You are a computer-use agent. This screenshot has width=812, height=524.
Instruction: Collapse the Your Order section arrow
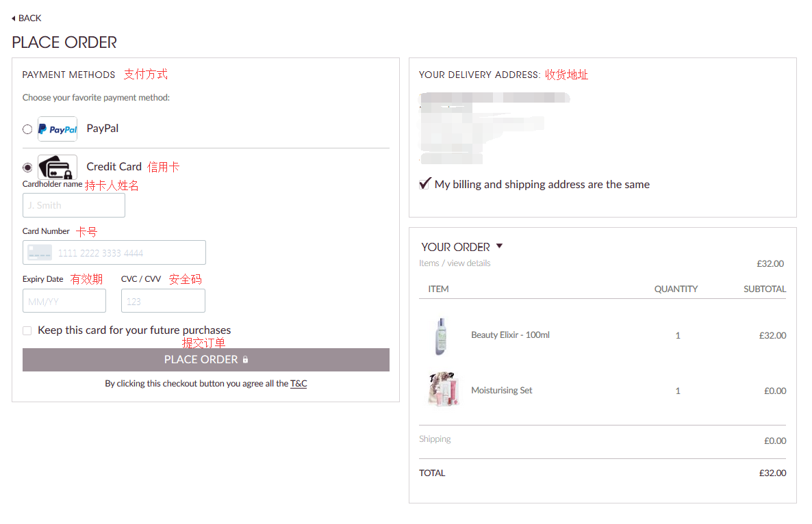499,246
